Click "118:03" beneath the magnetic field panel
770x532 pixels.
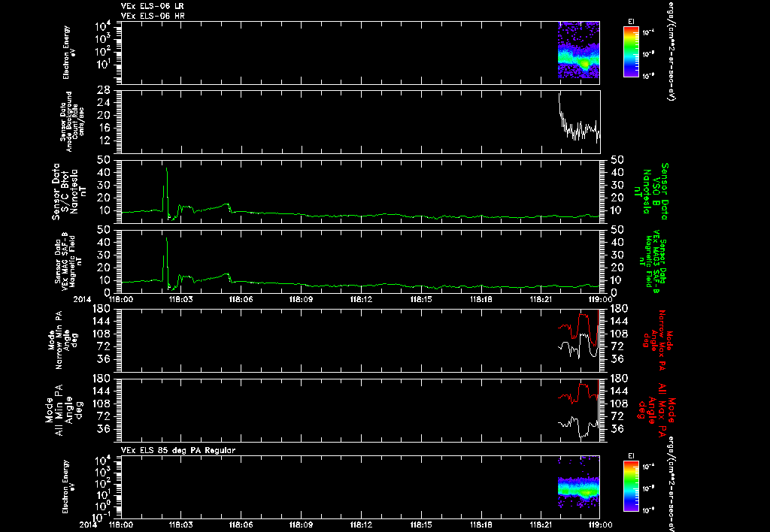pyautogui.click(x=180, y=299)
